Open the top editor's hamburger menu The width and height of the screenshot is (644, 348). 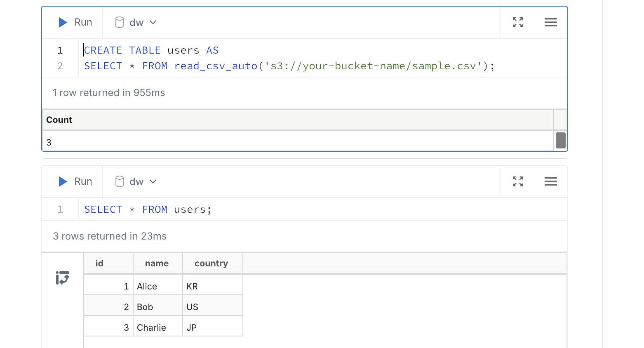[551, 22]
